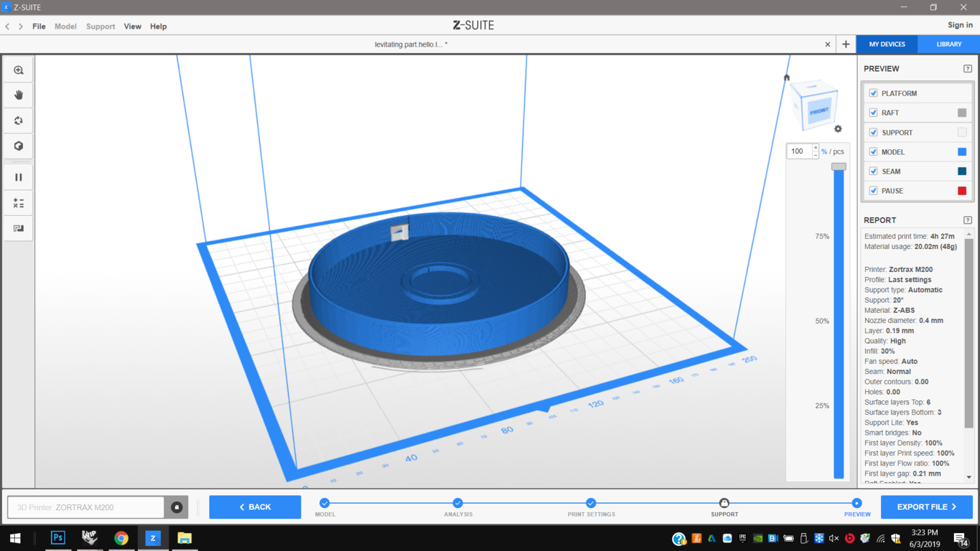Toggle the MODEL checkbox

(873, 152)
